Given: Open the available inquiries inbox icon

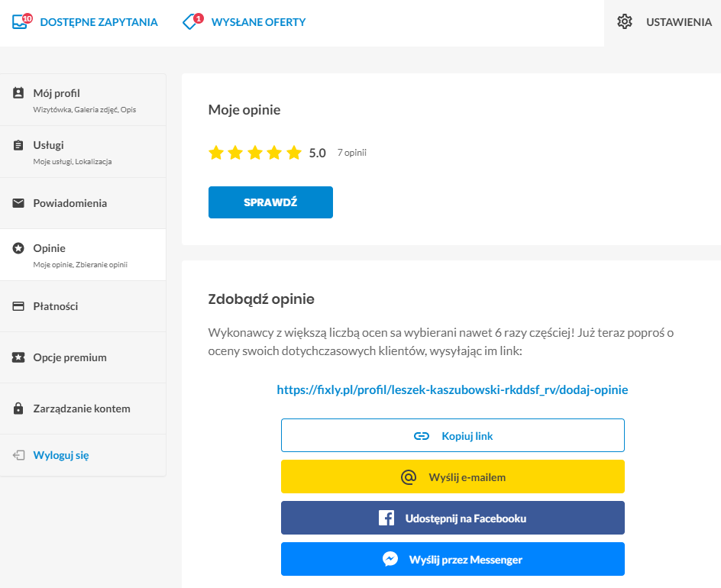Looking at the screenshot, I should (x=19, y=22).
